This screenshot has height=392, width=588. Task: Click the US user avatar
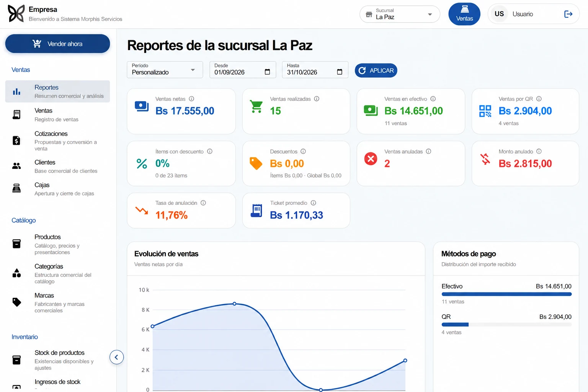[x=499, y=14]
